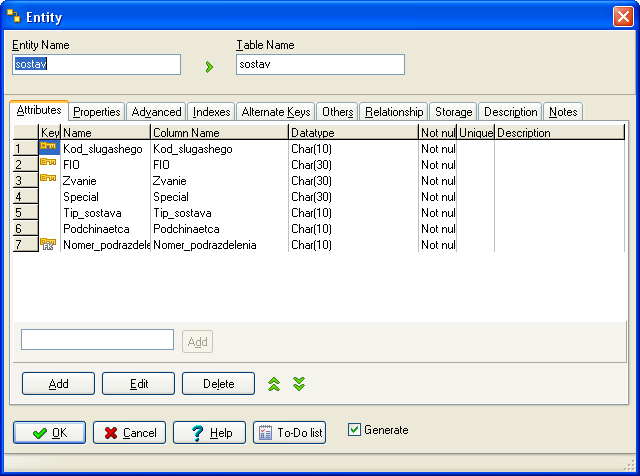Viewport: 640px width, 476px height.
Task: Click the Special column name cell
Action: [x=220, y=197]
